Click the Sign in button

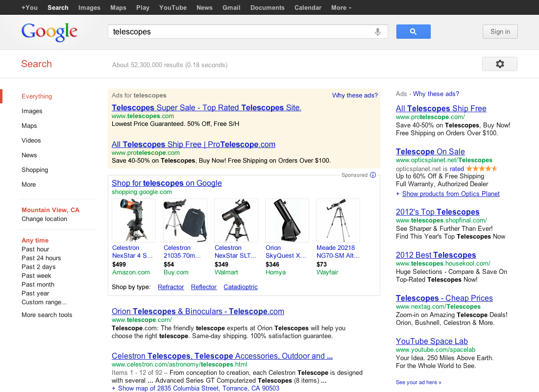pyautogui.click(x=500, y=32)
